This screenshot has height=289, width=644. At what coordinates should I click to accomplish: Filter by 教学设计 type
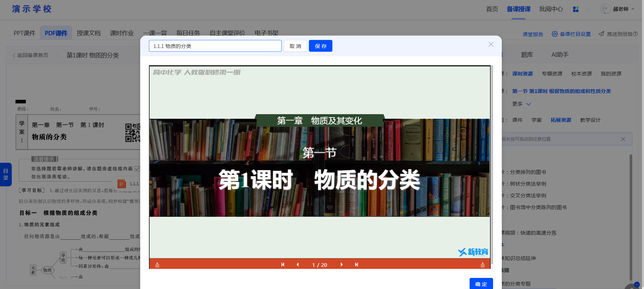click(x=590, y=120)
